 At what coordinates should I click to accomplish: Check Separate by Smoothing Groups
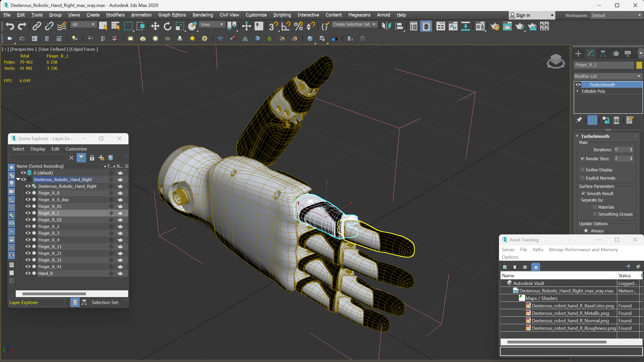[x=595, y=214]
